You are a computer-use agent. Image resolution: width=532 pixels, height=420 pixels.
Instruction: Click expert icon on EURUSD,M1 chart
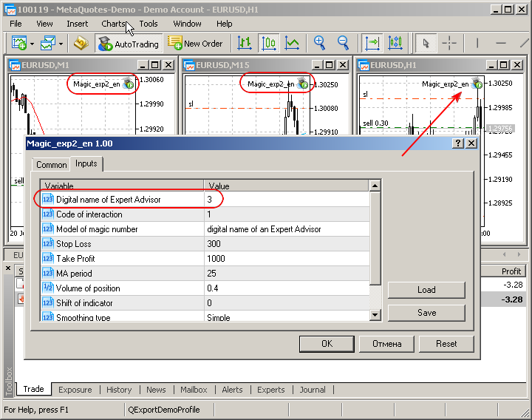129,83
